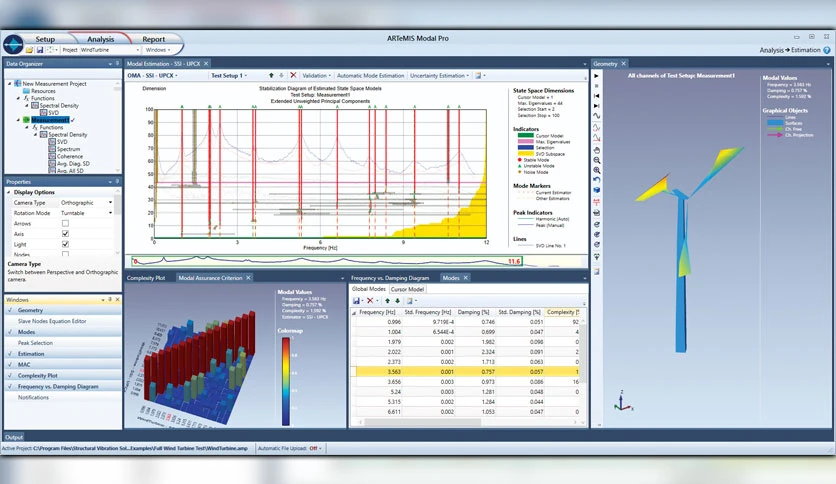Open project with the folder icon
This screenshot has height=484, width=836.
click(x=30, y=50)
